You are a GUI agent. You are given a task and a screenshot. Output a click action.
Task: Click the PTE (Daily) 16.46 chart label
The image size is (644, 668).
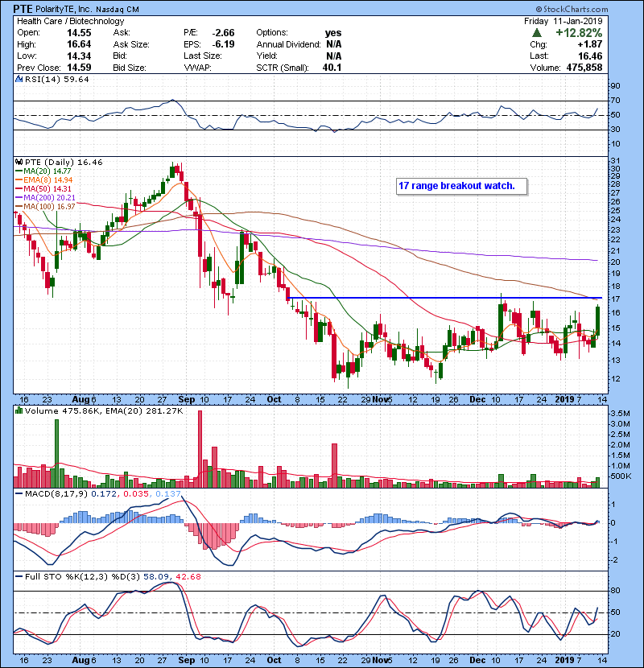tap(64, 163)
